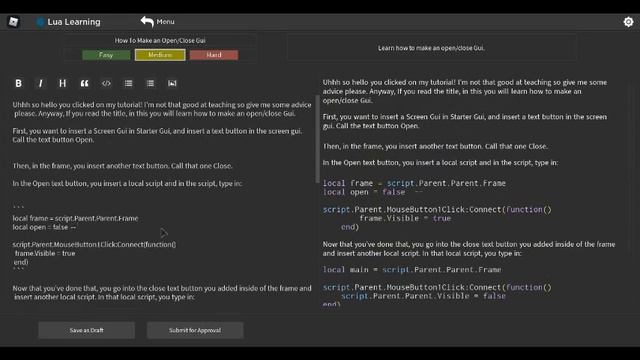The height and width of the screenshot is (360, 640).
Task: Select the Hard difficulty
Action: click(214, 55)
